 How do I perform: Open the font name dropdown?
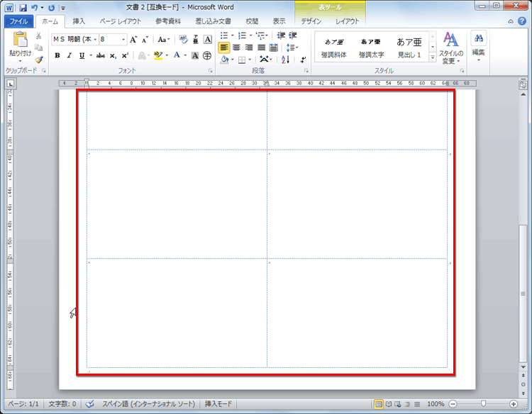click(x=95, y=39)
